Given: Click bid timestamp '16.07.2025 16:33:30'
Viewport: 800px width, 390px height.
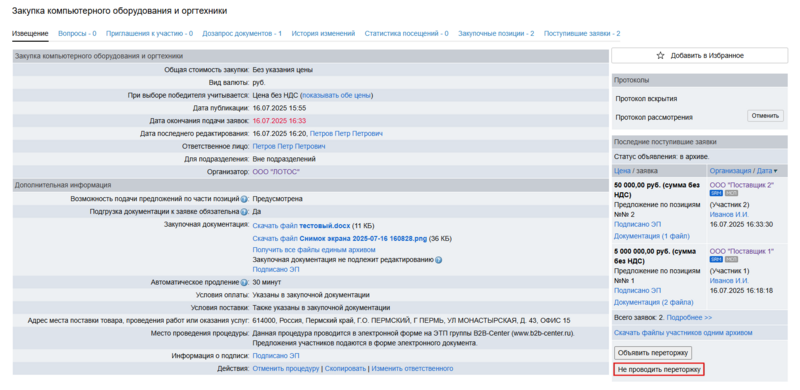Looking at the screenshot, I should click(x=741, y=224).
